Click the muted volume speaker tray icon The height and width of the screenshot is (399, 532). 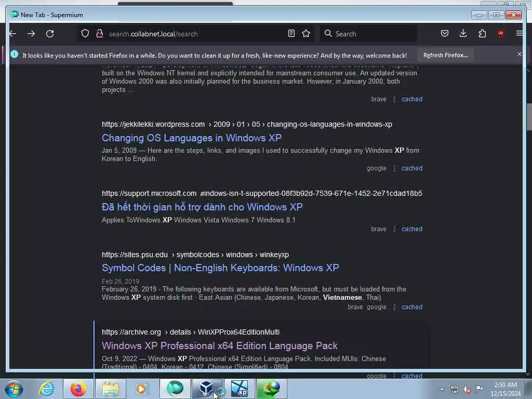click(467, 389)
